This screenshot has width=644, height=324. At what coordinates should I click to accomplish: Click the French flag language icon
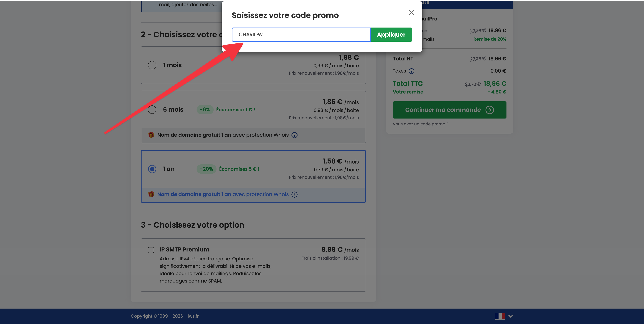click(x=500, y=316)
